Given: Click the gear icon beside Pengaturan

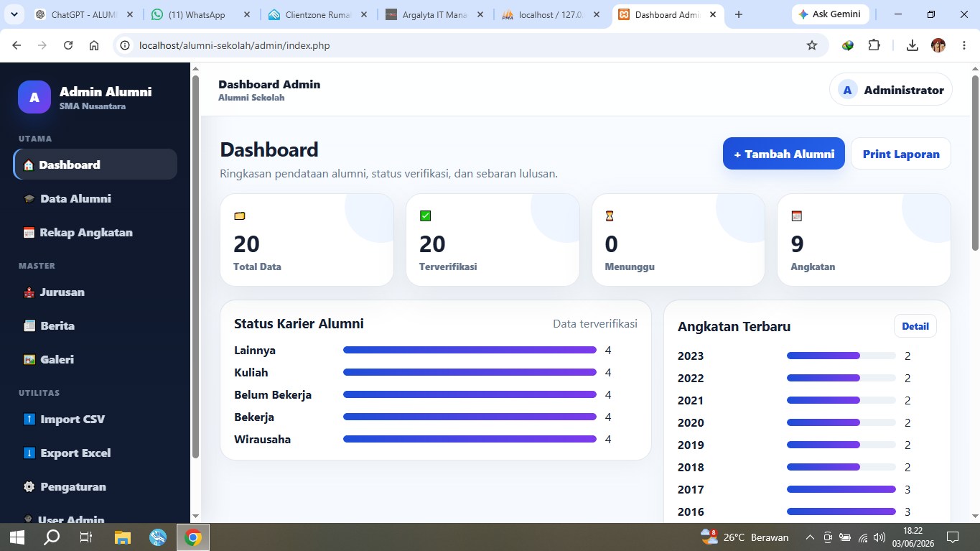Looking at the screenshot, I should (x=29, y=487).
